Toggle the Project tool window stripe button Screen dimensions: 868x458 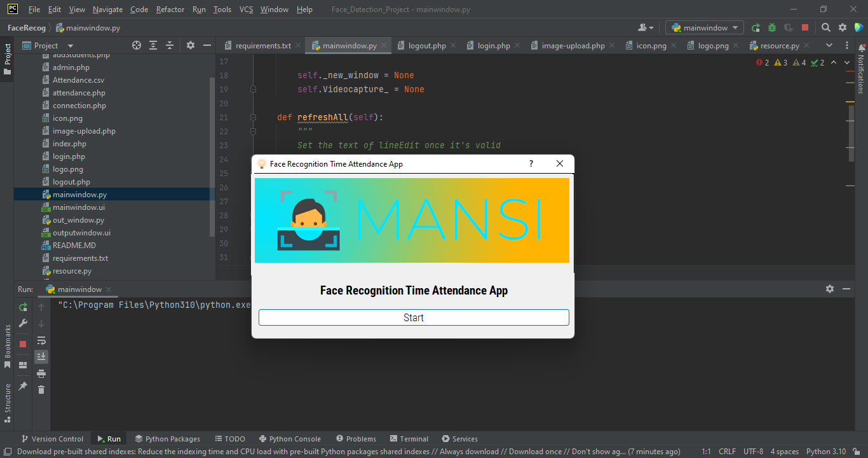point(7,59)
